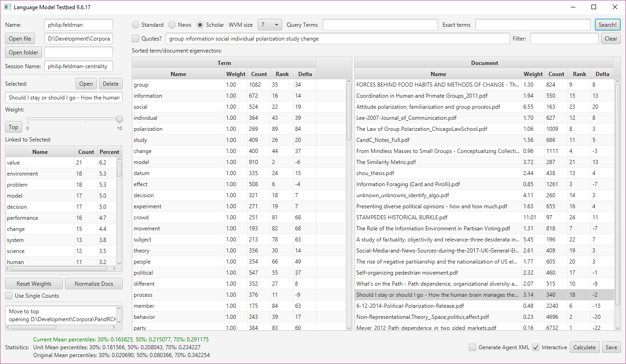626x364 pixels.
Task: Select STAMPEDES HISTORICAL BURKLE.pdf document row
Action: (x=438, y=217)
